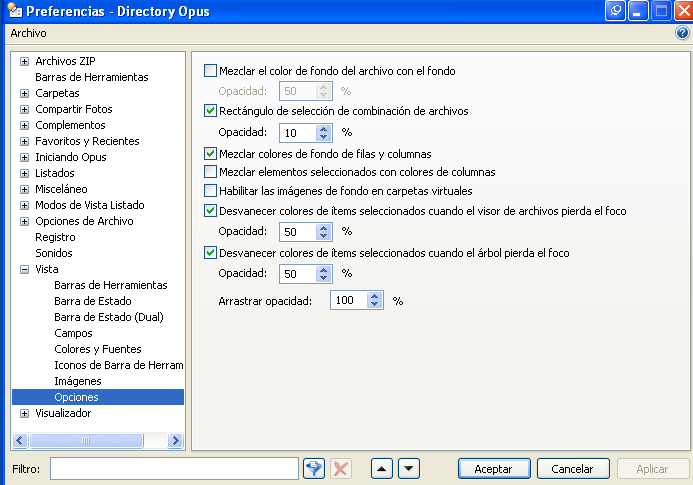Select the Registro tree item
This screenshot has height=485, width=693.
[x=55, y=237]
